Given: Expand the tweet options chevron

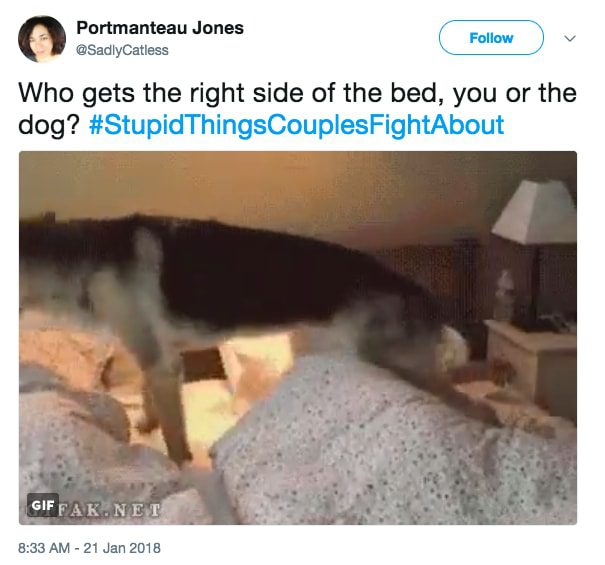Looking at the screenshot, I should [x=570, y=38].
